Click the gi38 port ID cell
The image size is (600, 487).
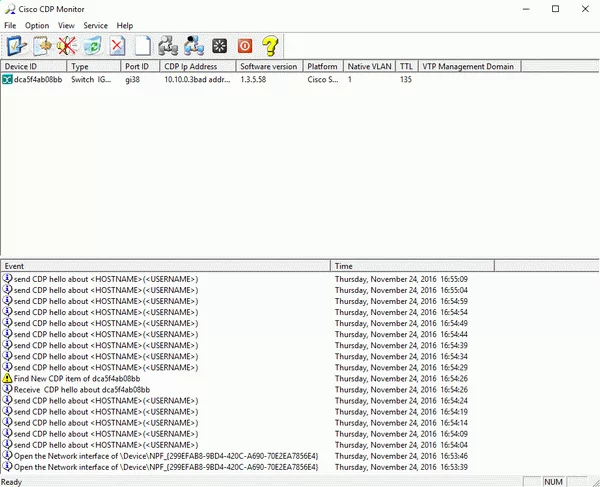point(132,80)
